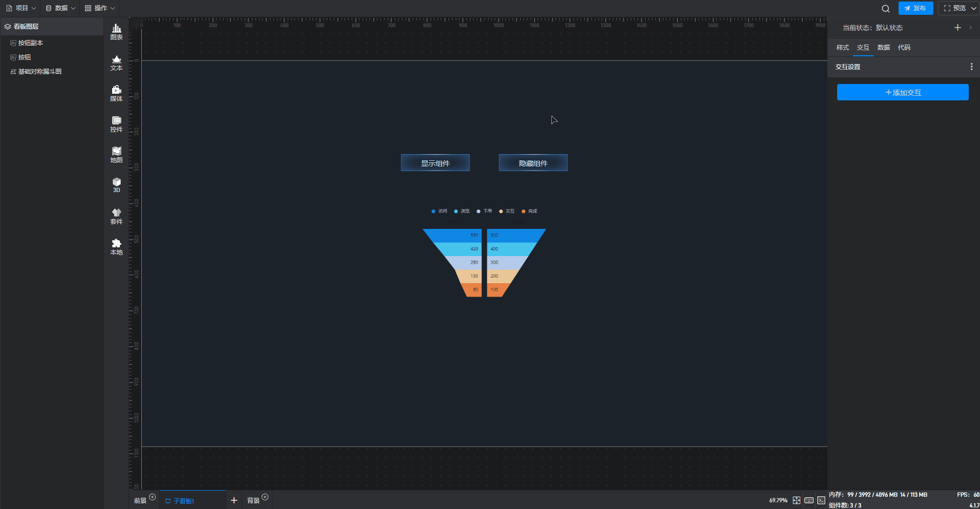Select the 按钮 layer
Viewport: 980px width, 509px height.
(52, 57)
